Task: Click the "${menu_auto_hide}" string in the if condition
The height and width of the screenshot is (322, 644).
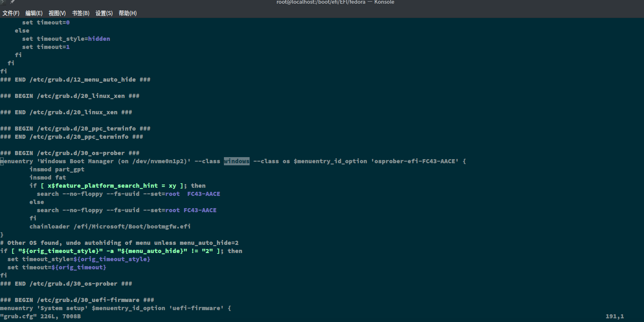Action: pyautogui.click(x=153, y=251)
